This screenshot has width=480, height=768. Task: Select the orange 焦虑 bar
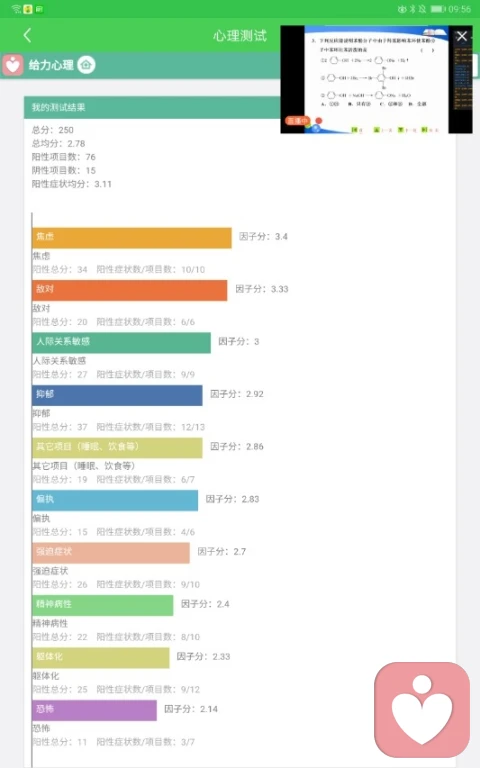click(x=132, y=238)
